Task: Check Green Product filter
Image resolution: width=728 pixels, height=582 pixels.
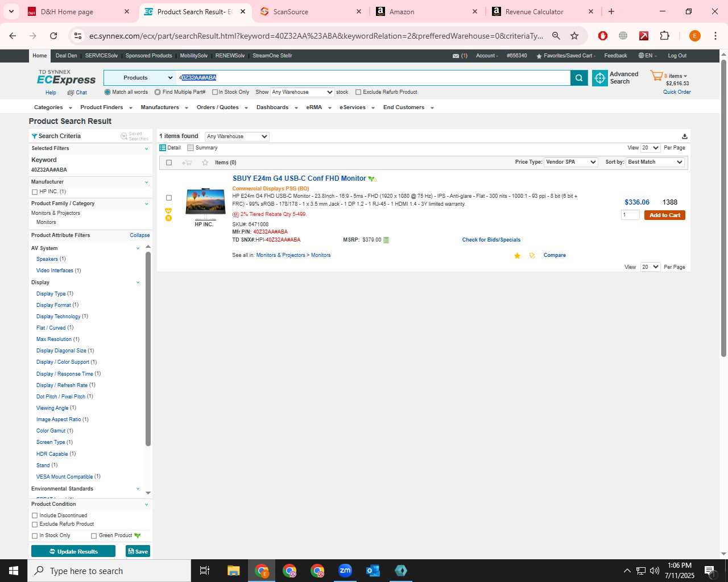Action: pos(94,535)
